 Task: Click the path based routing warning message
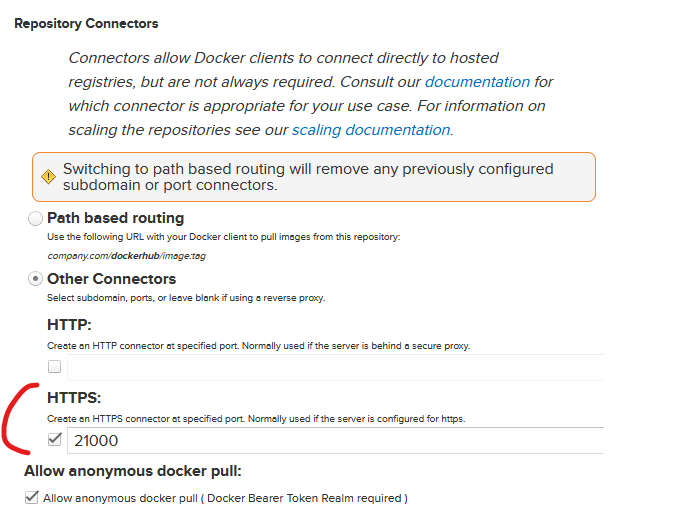(308, 177)
